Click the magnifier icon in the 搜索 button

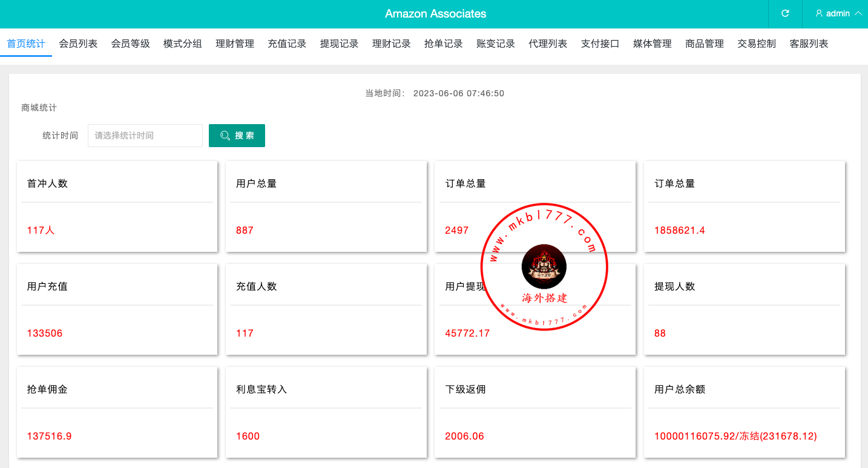(225, 136)
